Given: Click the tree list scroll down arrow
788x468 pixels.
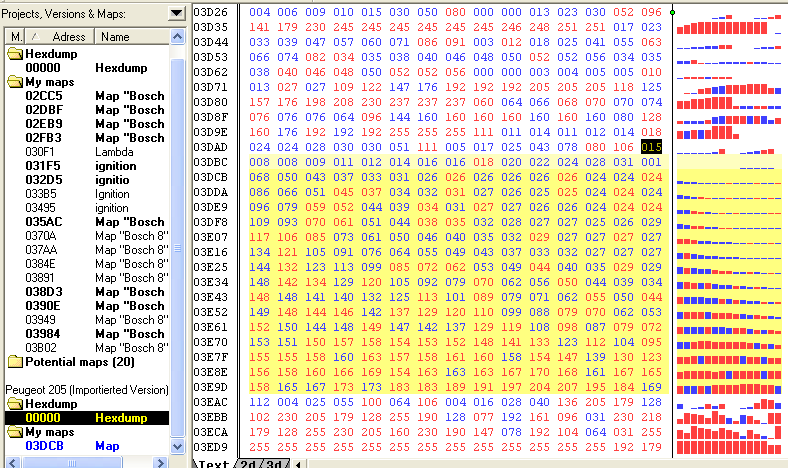Looking at the screenshot, I should pyautogui.click(x=177, y=446).
